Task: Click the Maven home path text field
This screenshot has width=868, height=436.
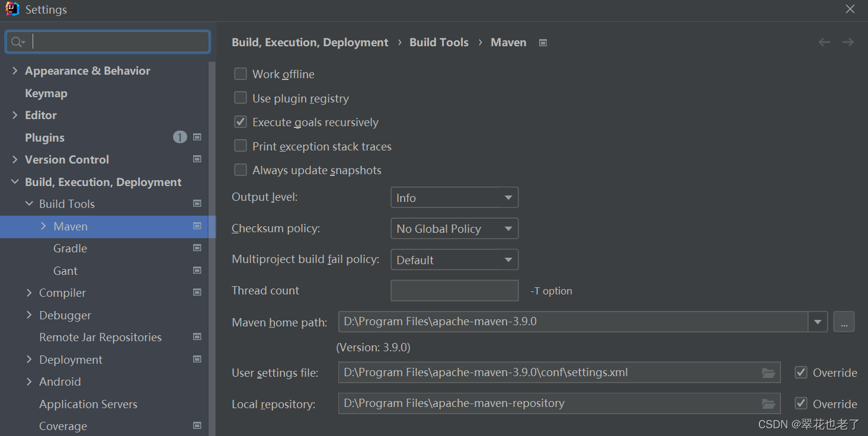Action: 573,322
